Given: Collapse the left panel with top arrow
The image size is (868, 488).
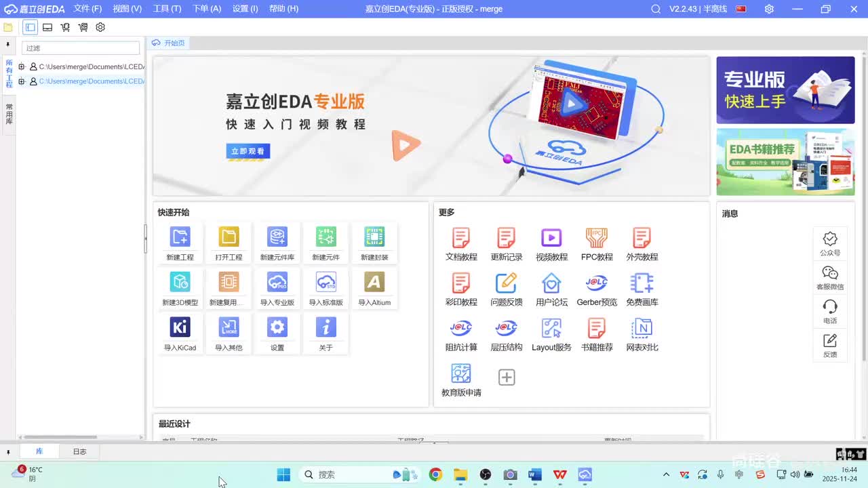Looking at the screenshot, I should [x=7, y=45].
